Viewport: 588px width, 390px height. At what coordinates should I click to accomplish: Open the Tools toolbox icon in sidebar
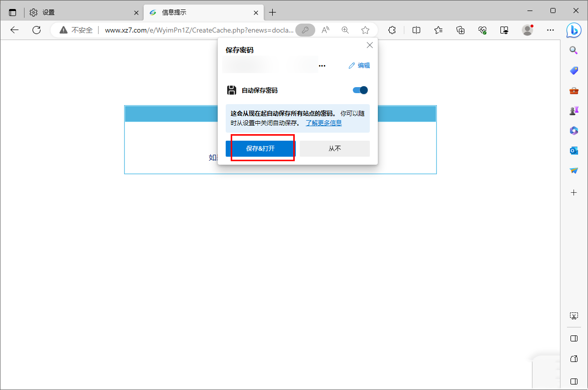tap(573, 90)
